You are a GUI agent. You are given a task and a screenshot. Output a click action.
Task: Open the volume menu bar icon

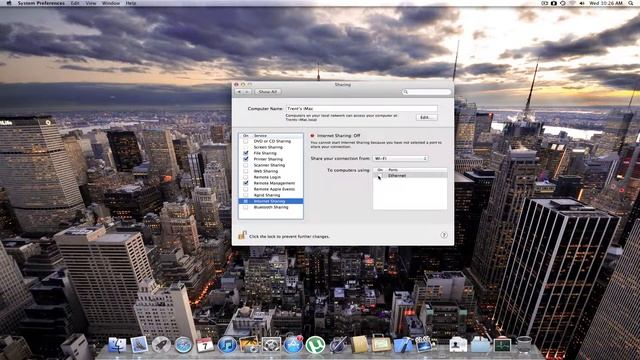click(x=582, y=3)
